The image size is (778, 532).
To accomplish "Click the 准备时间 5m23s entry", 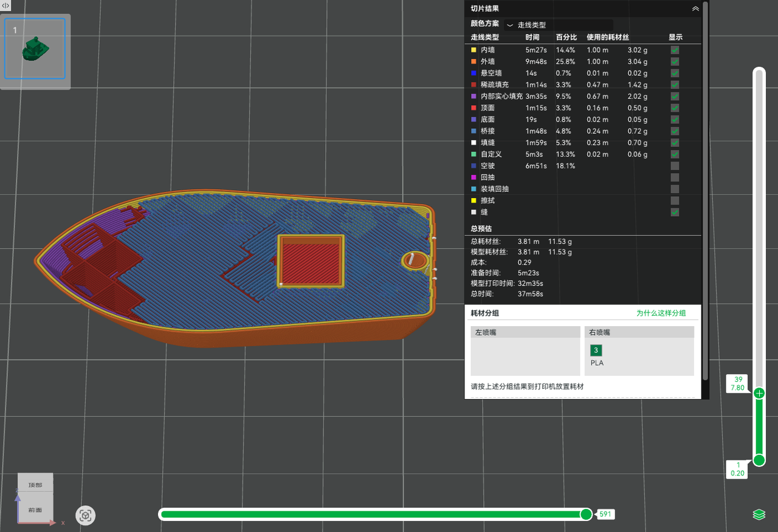I will pyautogui.click(x=506, y=273).
